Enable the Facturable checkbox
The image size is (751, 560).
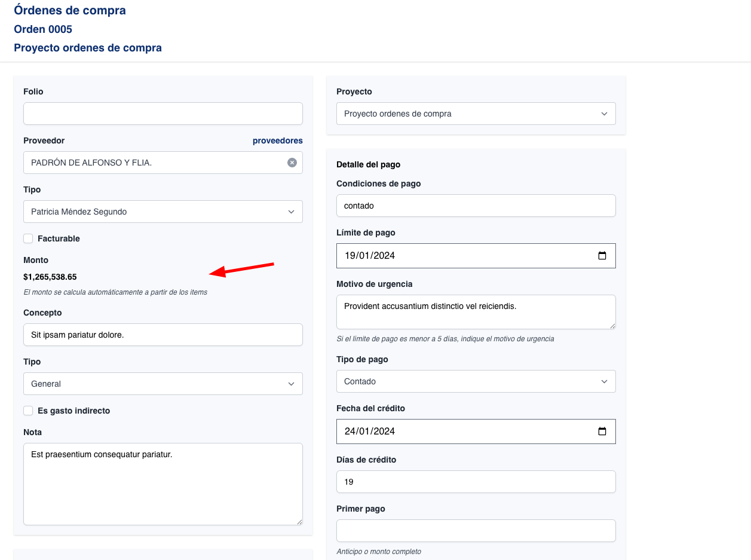pyautogui.click(x=28, y=238)
